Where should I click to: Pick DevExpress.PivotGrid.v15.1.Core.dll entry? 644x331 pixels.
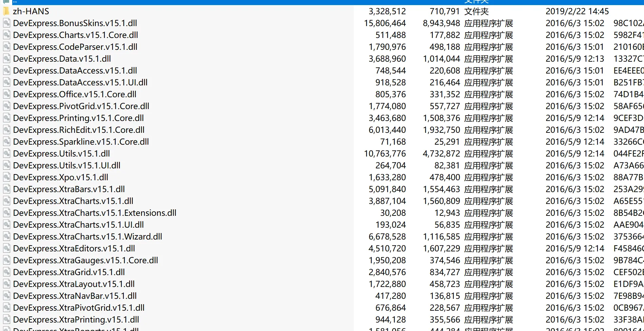click(x=81, y=106)
